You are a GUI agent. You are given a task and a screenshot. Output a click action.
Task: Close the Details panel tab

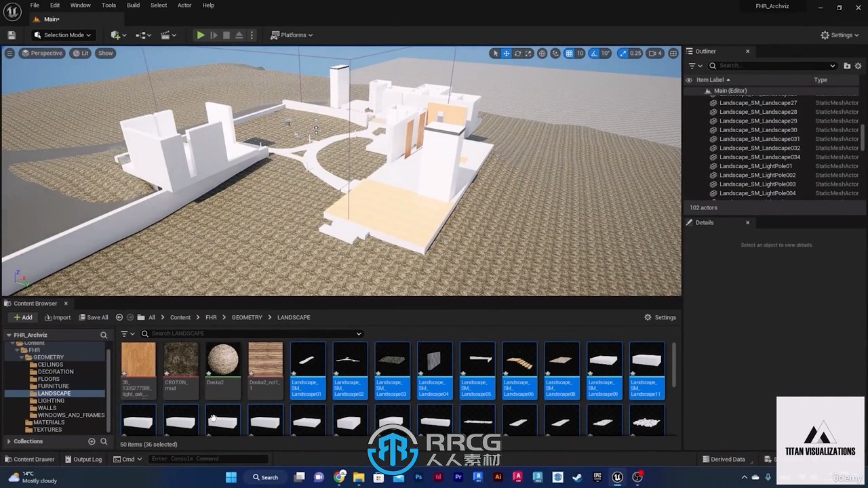pos(748,222)
